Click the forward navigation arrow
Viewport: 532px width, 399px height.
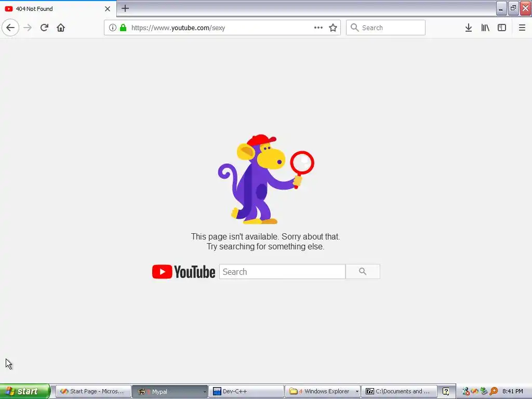[x=28, y=28]
